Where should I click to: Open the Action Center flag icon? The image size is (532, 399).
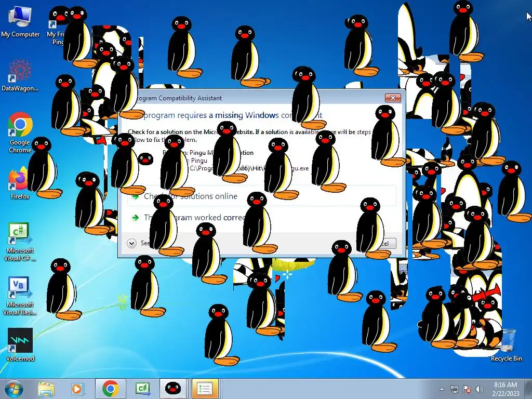[x=467, y=389]
